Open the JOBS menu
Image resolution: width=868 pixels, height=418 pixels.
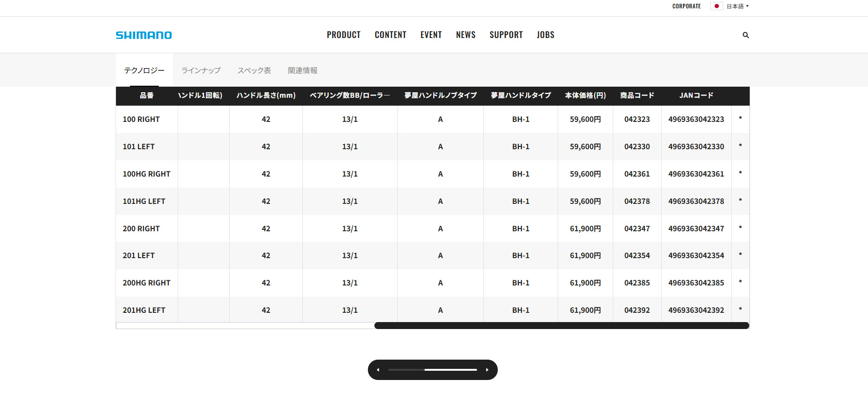546,35
